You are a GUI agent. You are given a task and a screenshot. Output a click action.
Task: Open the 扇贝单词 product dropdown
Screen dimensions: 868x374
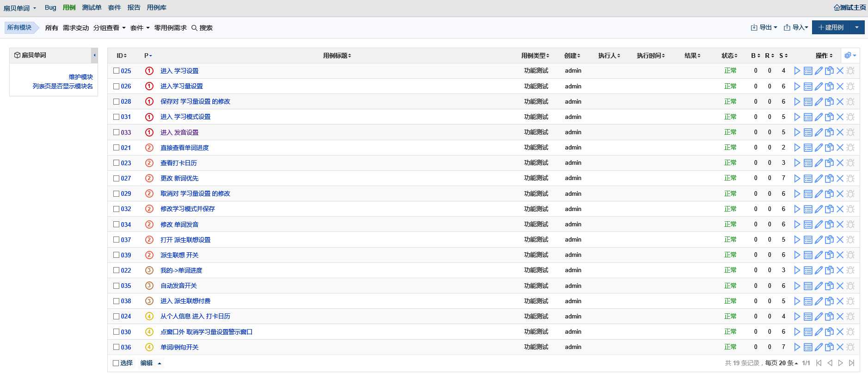19,8
